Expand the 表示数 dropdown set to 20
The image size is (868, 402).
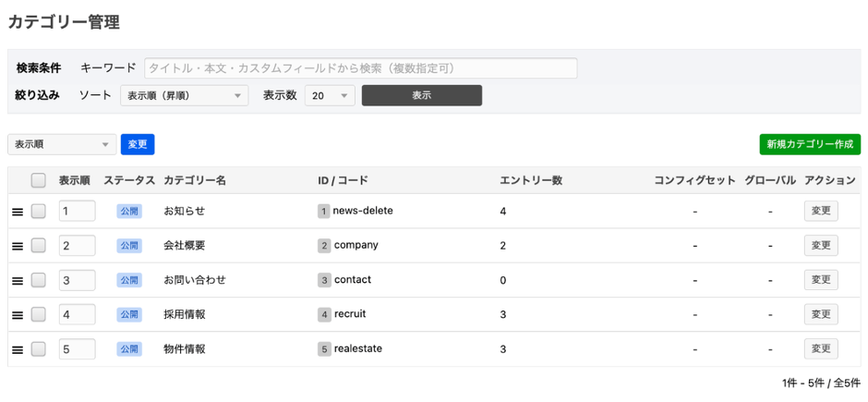[x=330, y=95]
